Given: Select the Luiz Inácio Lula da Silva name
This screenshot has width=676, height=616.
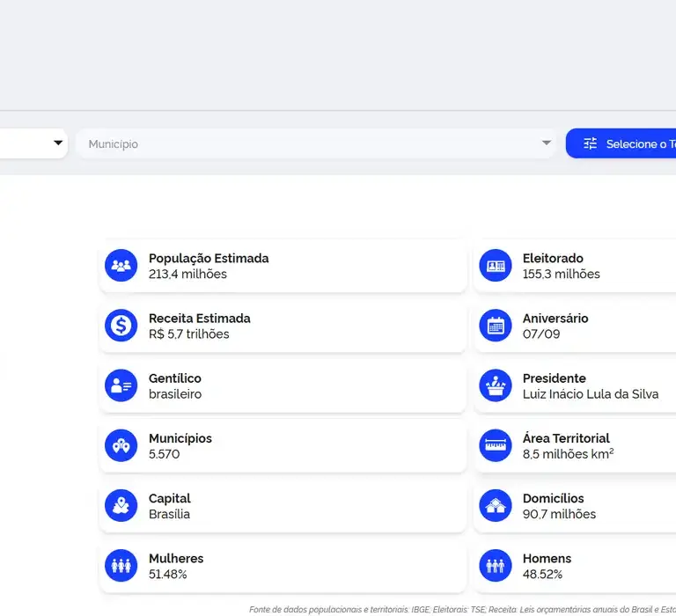Looking at the screenshot, I should click(x=591, y=394).
